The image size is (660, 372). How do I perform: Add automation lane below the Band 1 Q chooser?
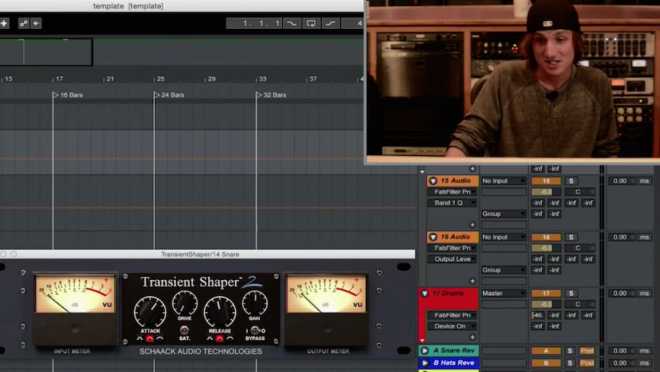click(x=472, y=225)
